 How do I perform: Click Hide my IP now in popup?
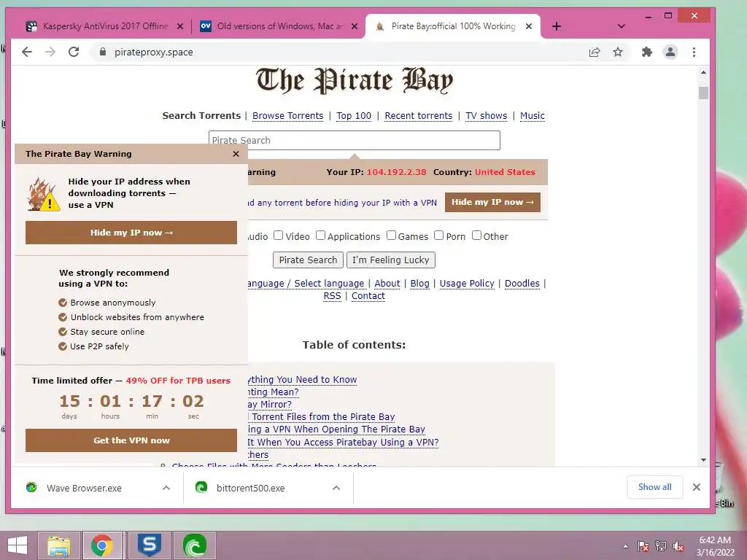tap(131, 233)
